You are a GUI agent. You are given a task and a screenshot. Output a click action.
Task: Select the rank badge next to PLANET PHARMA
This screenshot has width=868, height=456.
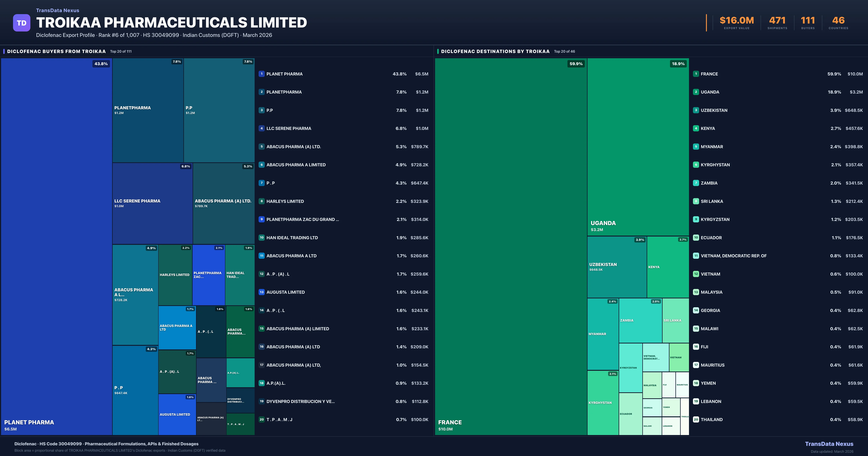(262, 73)
